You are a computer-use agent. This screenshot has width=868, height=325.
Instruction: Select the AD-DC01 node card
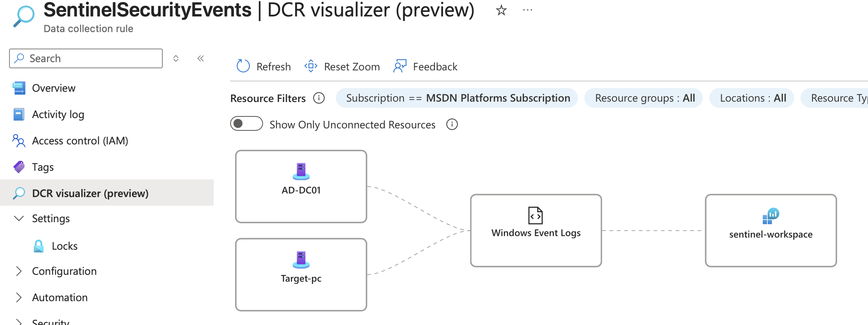[301, 186]
